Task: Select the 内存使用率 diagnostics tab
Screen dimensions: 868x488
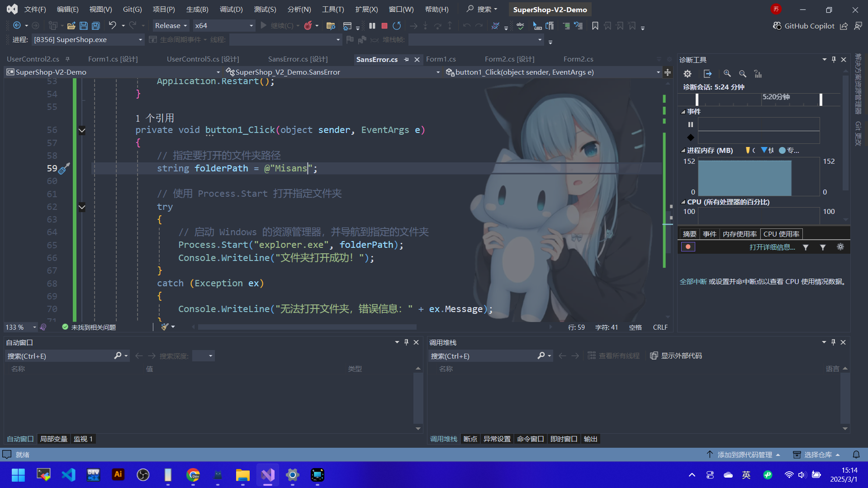Action: (740, 234)
